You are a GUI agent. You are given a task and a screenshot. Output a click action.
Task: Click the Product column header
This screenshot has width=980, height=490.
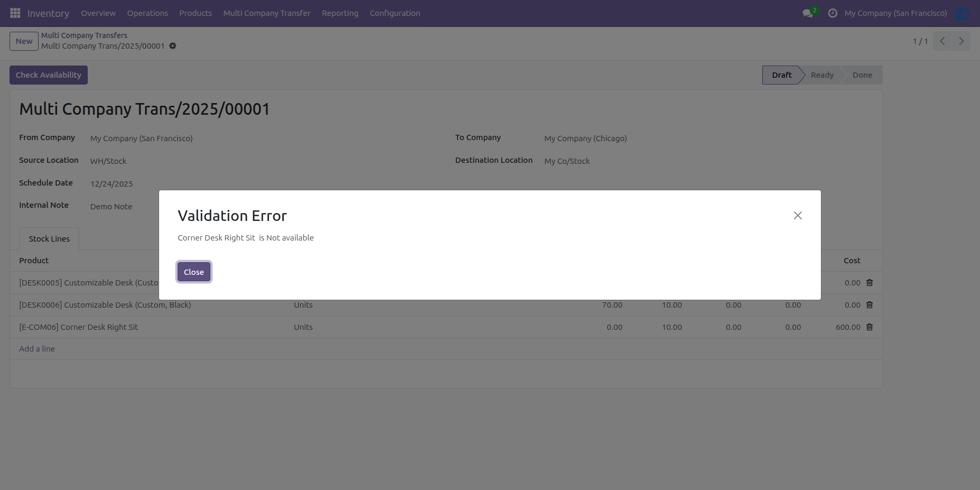click(34, 261)
